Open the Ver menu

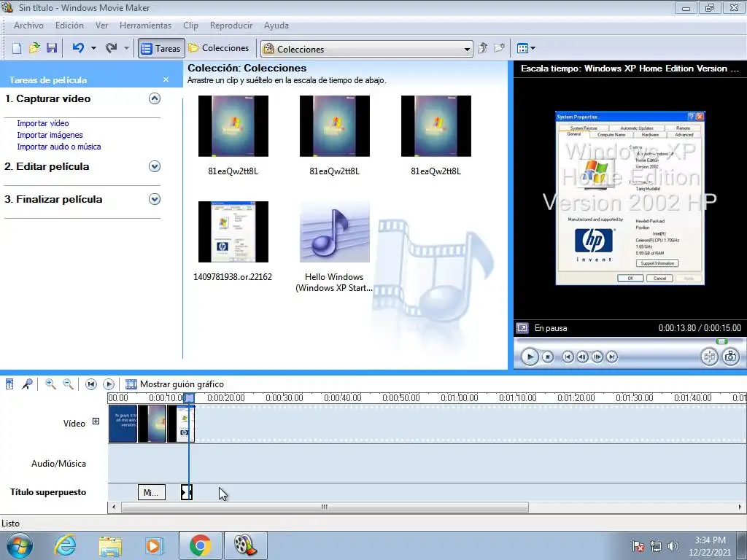[x=102, y=26]
